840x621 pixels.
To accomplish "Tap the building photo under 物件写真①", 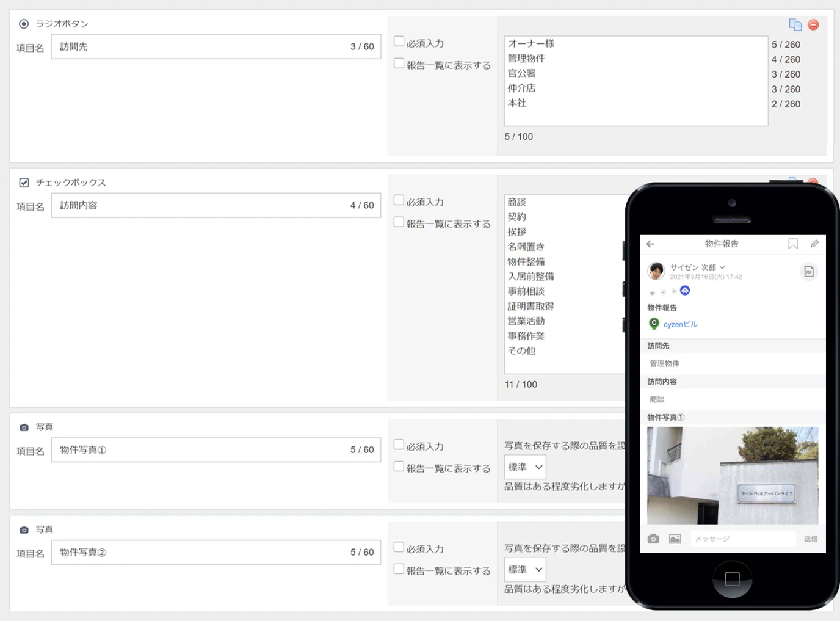I will [733, 475].
